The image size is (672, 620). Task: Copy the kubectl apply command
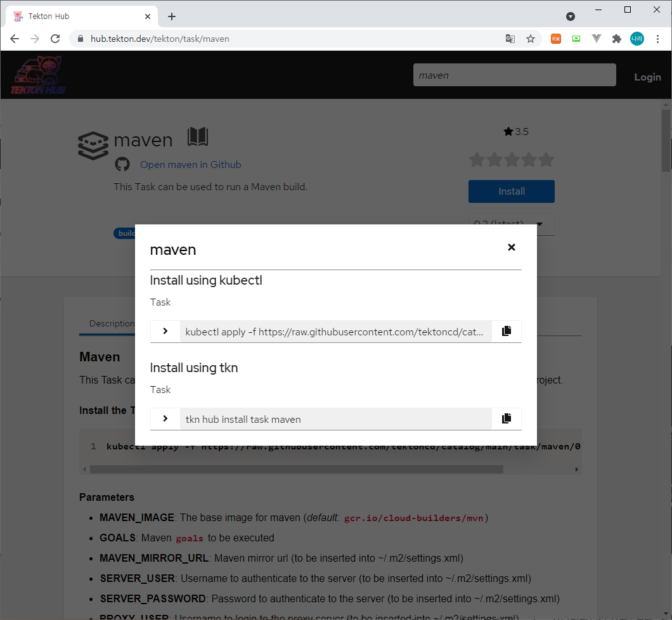pyautogui.click(x=506, y=331)
